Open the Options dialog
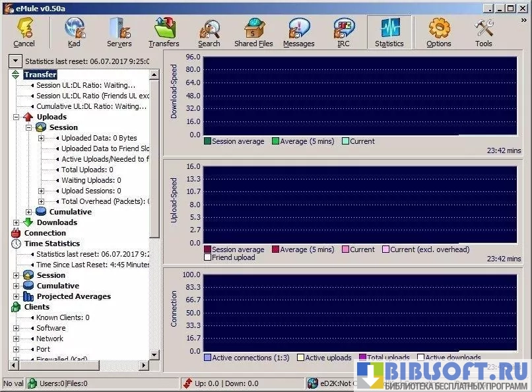Image resolution: width=532 pixels, height=392 pixels. pyautogui.click(x=438, y=28)
